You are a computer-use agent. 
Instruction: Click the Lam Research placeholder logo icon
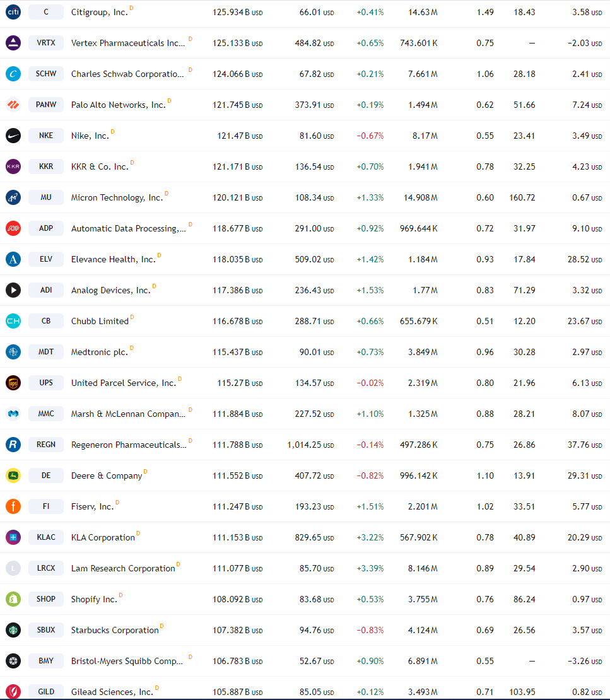pos(13,568)
